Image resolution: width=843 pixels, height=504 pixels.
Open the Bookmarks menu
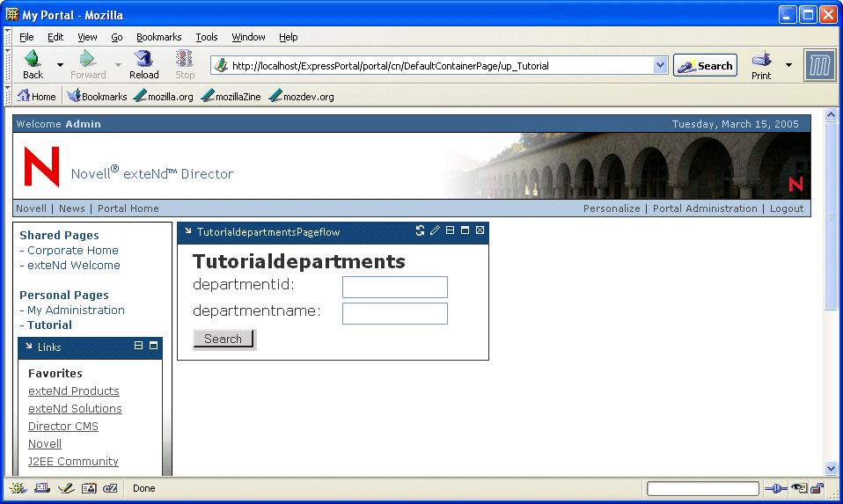coord(158,37)
